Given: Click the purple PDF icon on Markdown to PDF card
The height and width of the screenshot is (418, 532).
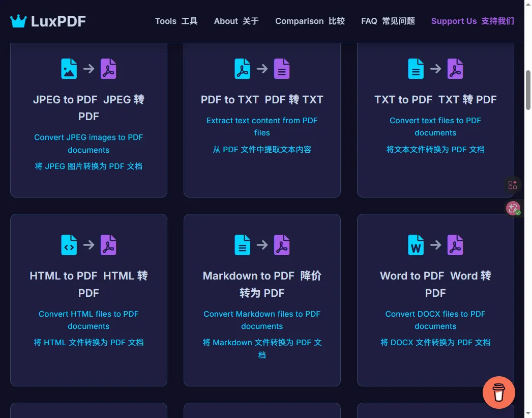Looking at the screenshot, I should pyautogui.click(x=282, y=245).
